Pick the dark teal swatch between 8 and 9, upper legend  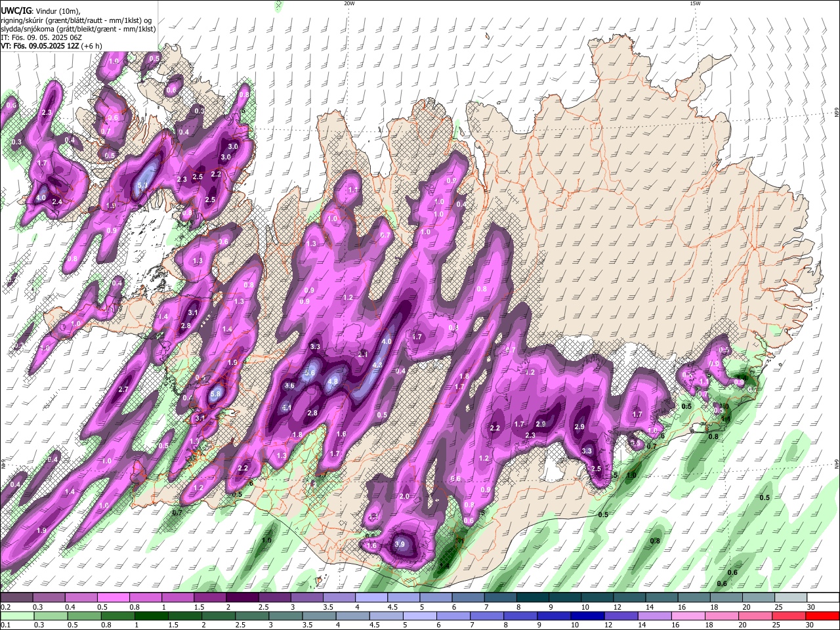pos(532,598)
